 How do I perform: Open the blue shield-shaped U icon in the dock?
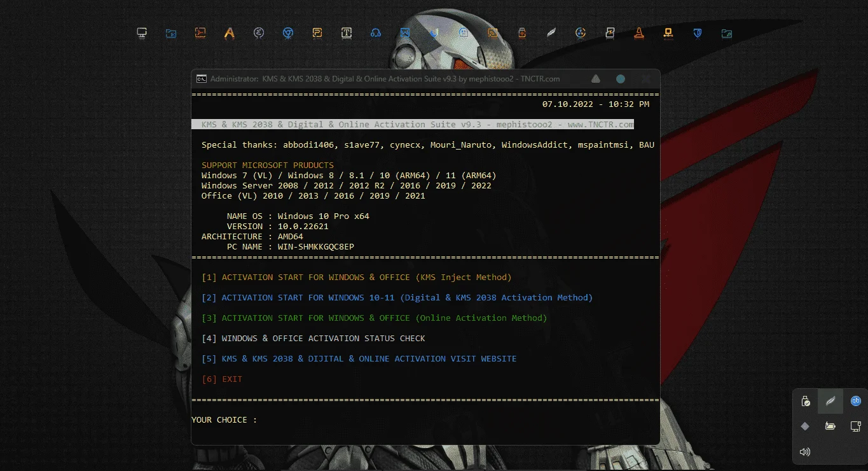pyautogui.click(x=434, y=33)
